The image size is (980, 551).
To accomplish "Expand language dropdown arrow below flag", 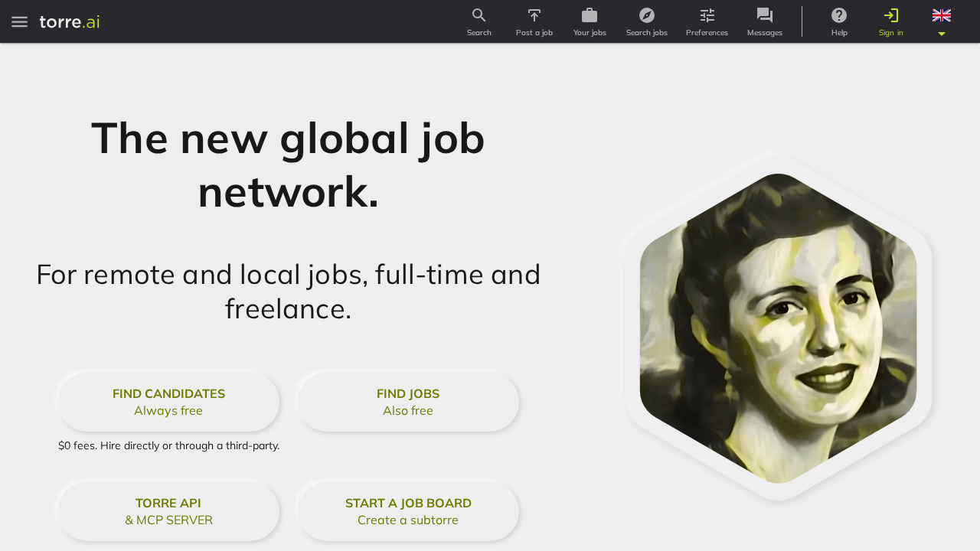I will click(x=942, y=34).
